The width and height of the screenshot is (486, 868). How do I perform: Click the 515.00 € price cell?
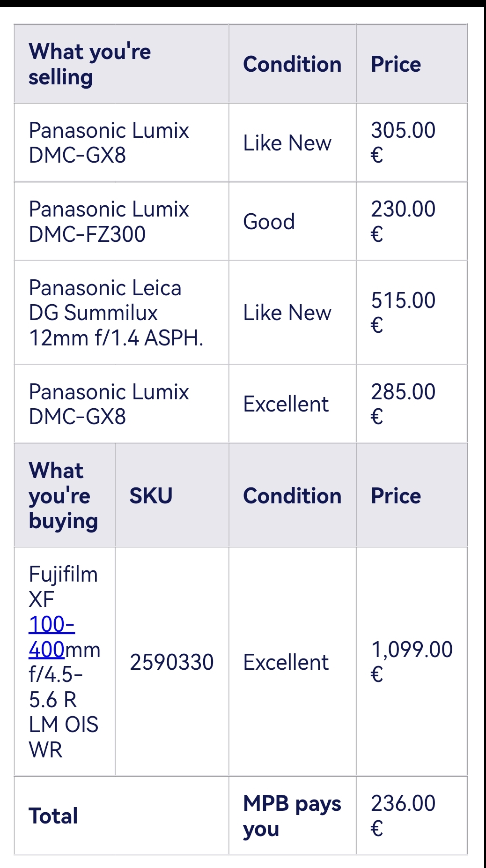point(412,313)
